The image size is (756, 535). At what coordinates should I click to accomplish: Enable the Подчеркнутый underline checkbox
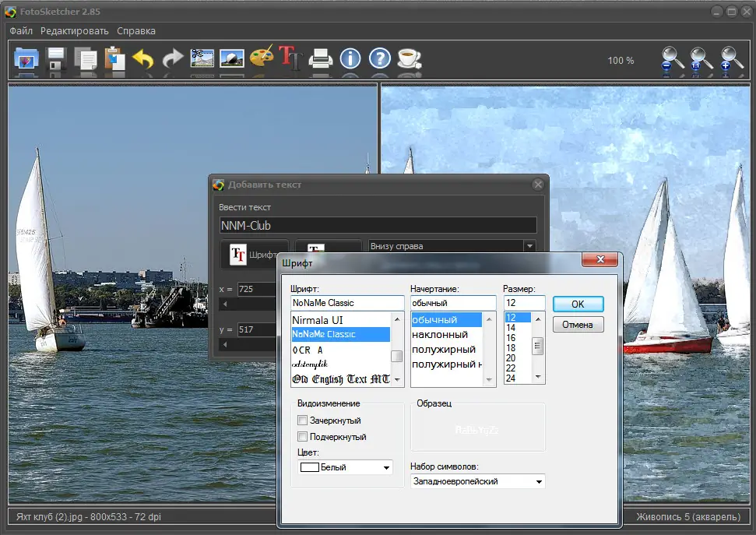point(303,437)
